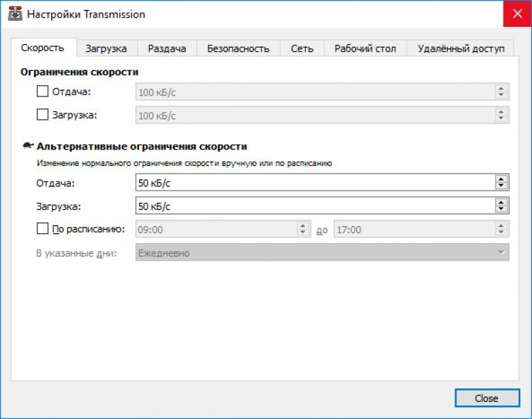Image resolution: width=532 pixels, height=419 pixels.
Task: Toggle the По расписанию checkbox
Action: 43,229
